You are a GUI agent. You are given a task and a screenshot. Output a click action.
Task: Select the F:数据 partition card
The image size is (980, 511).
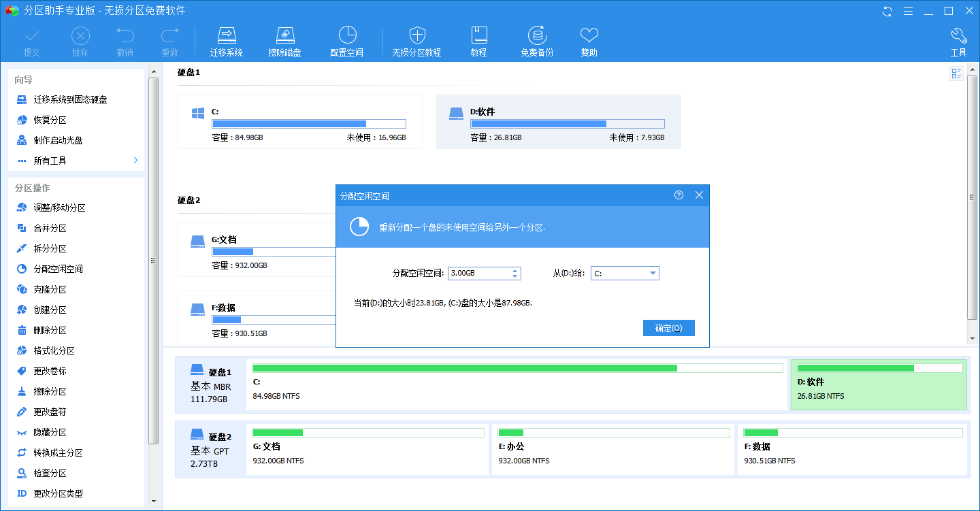(257, 318)
